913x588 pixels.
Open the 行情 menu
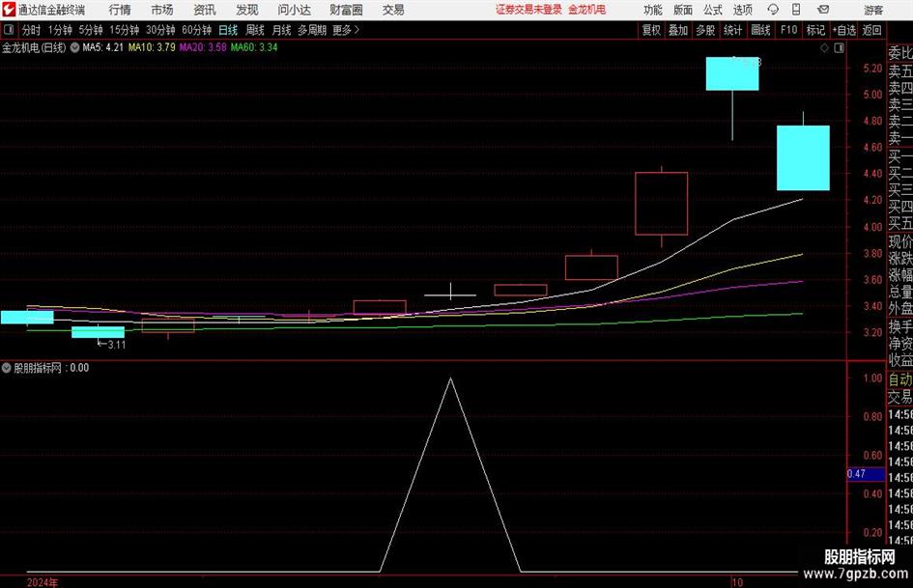(120, 10)
